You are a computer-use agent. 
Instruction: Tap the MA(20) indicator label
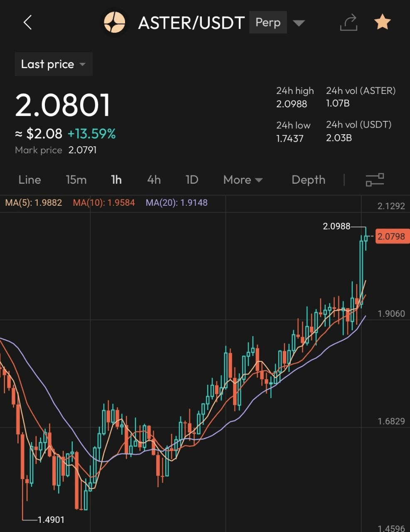pyautogui.click(x=177, y=203)
